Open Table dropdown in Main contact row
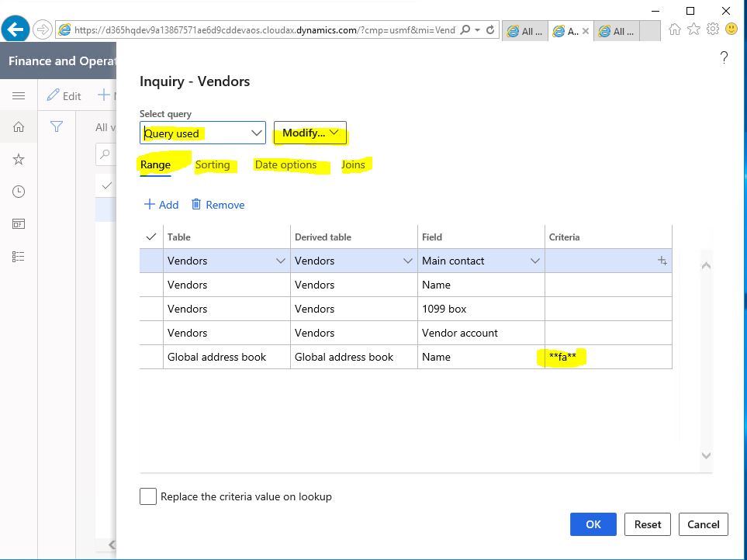The image size is (747, 560). tap(281, 261)
